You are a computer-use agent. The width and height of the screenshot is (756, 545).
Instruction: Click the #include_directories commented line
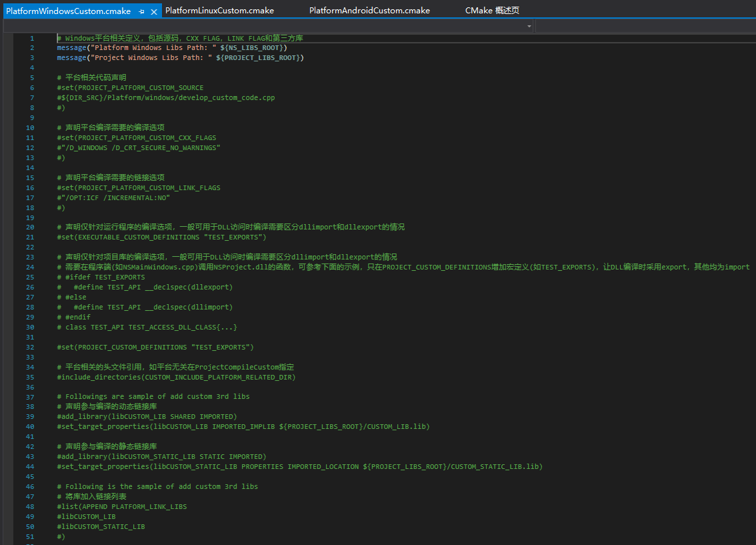click(176, 377)
